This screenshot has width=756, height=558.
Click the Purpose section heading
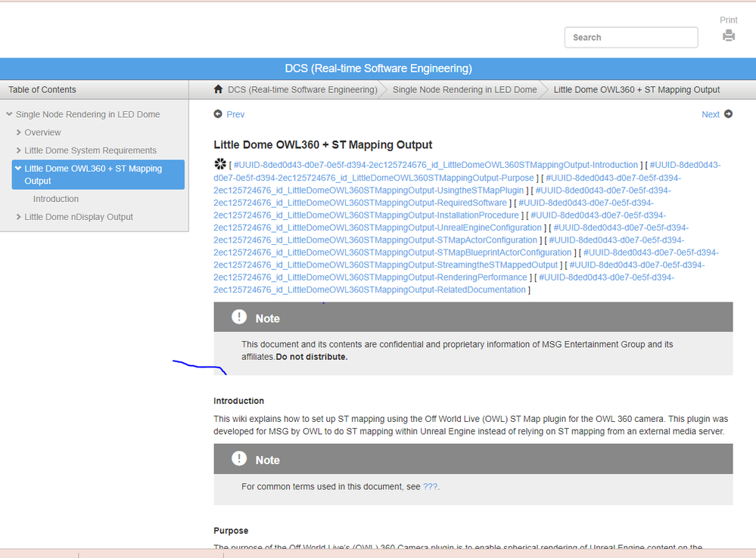231,531
